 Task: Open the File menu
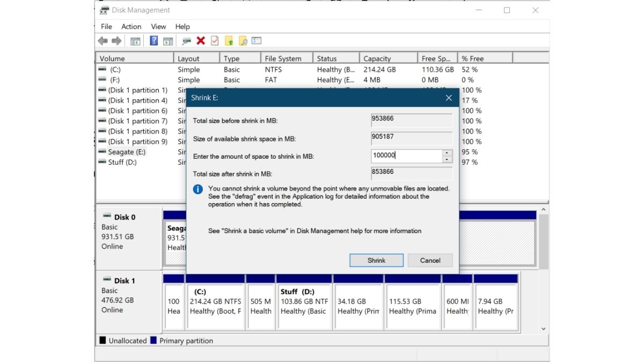coord(106,26)
